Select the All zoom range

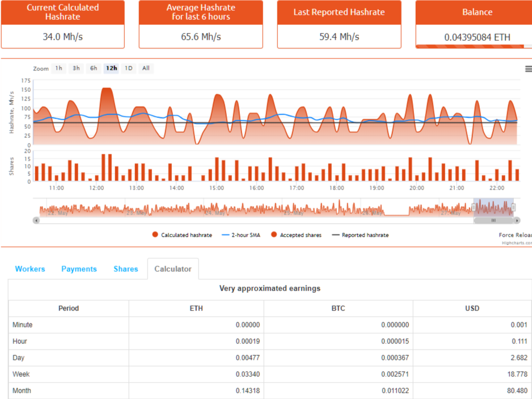point(146,68)
